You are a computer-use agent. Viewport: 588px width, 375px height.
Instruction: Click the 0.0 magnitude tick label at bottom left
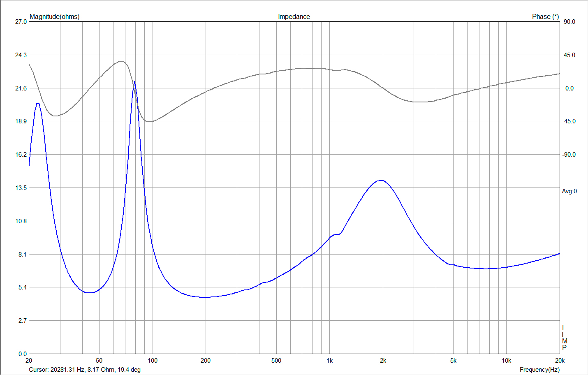23,354
